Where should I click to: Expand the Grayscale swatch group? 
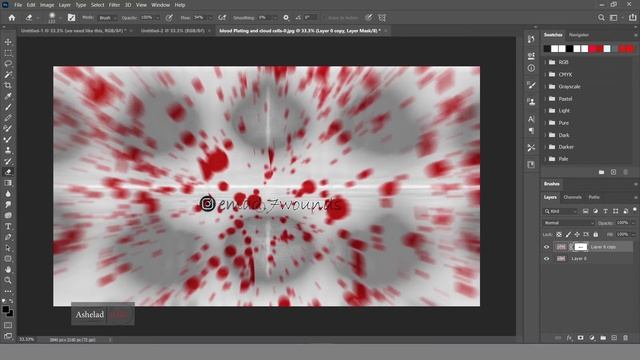pyautogui.click(x=545, y=87)
